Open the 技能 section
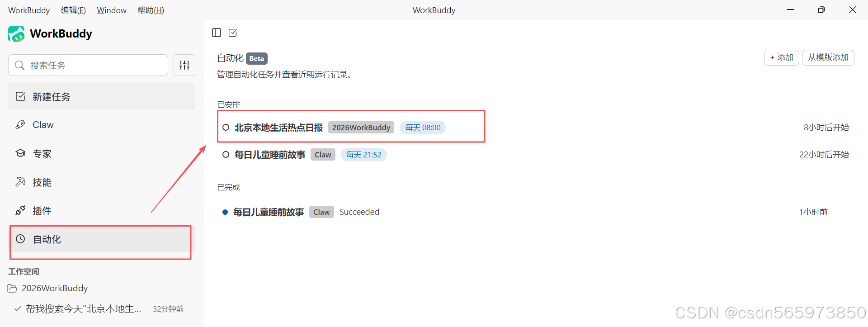This screenshot has width=868, height=327. pos(102,182)
